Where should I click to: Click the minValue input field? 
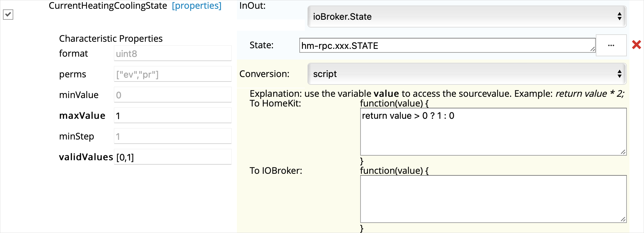click(172, 95)
